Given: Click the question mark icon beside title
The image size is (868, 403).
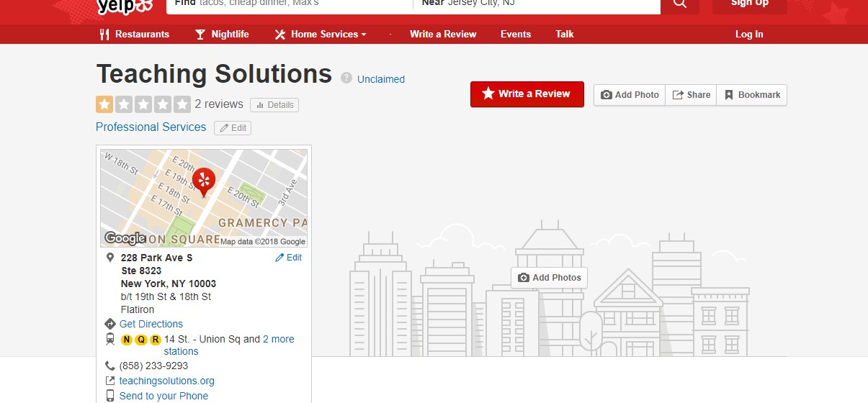Looking at the screenshot, I should [346, 78].
